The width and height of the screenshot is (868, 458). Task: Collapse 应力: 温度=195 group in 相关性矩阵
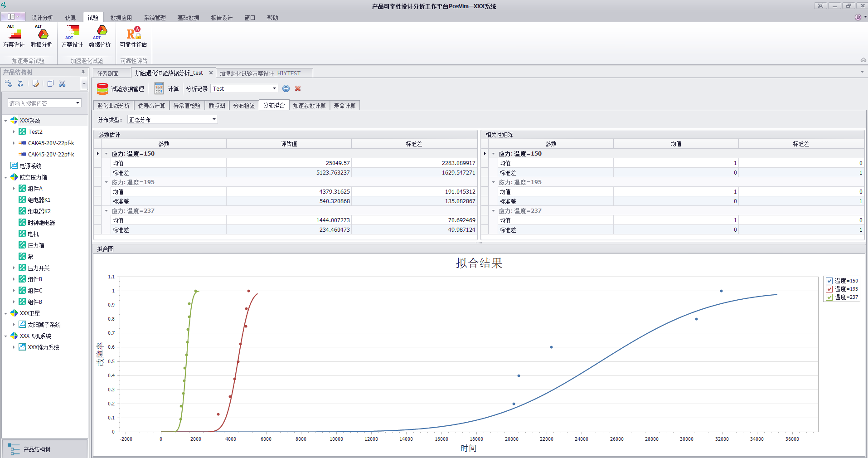click(494, 182)
